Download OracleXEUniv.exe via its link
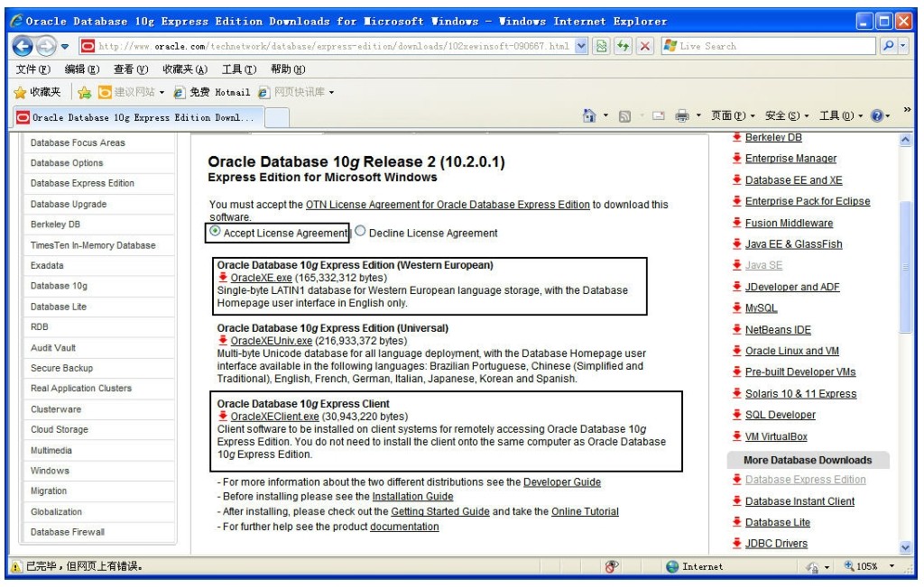Viewport: 924px width, 587px height. pos(271,341)
